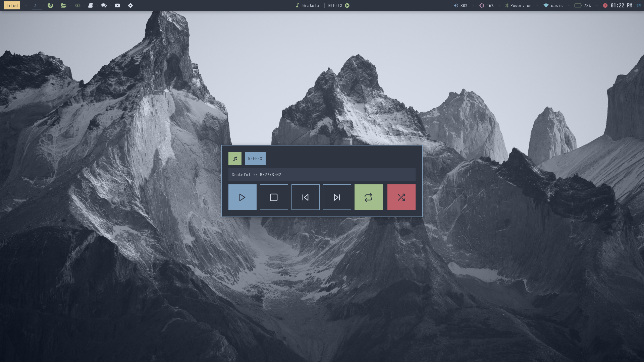This screenshot has height=362, width=644.
Task: Open the terminal workspace icon
Action: [x=37, y=5]
